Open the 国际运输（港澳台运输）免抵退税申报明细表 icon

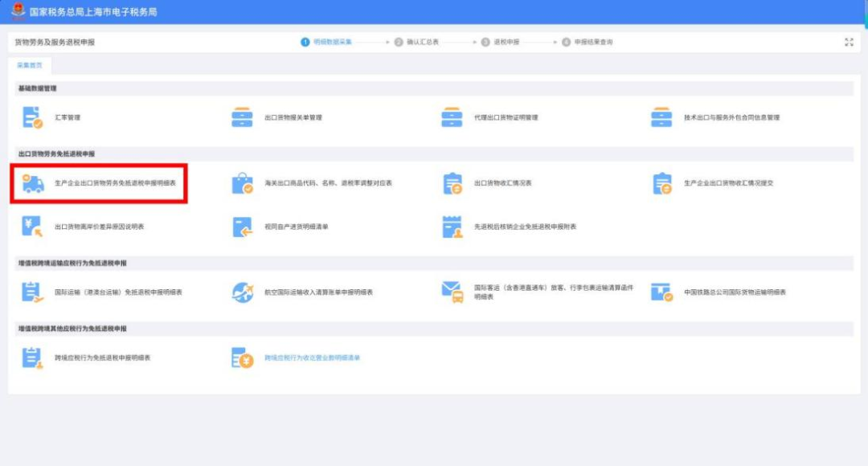[32, 292]
